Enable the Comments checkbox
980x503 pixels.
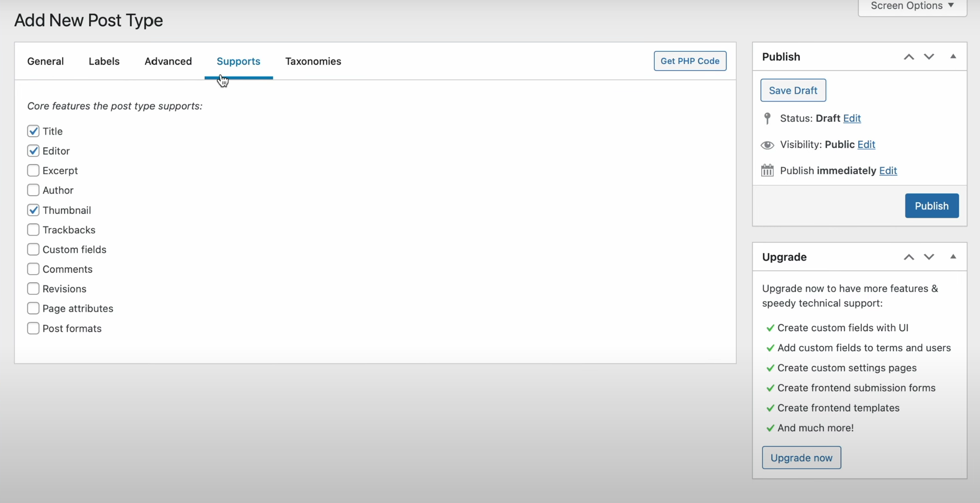[x=33, y=269]
